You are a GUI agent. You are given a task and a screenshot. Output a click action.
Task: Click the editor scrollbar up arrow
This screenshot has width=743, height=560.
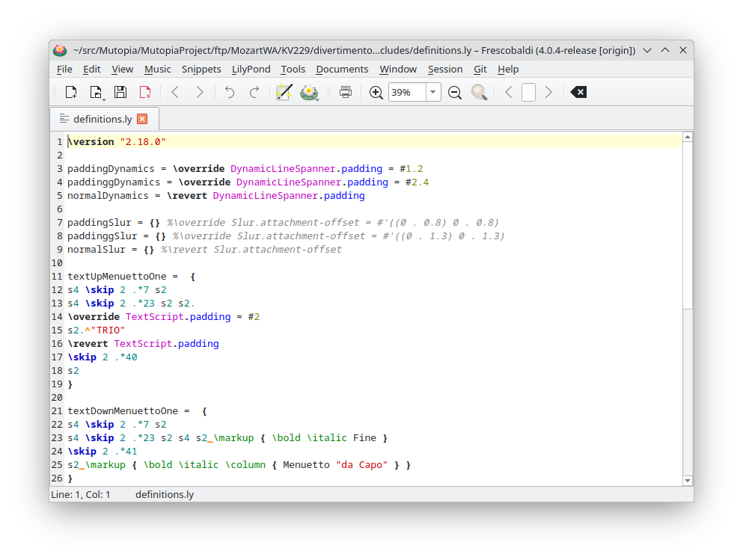click(688, 138)
